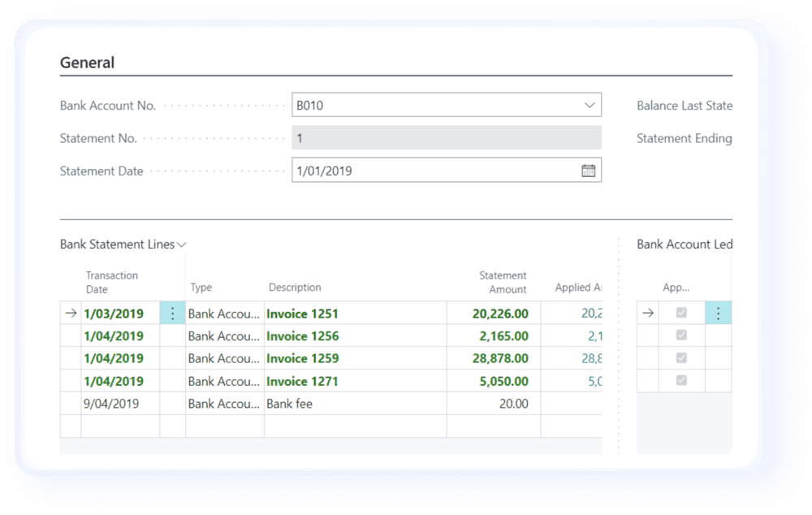Open the row actions menu on Invoice 1251
Viewport: 812px width, 515px height.
(173, 313)
